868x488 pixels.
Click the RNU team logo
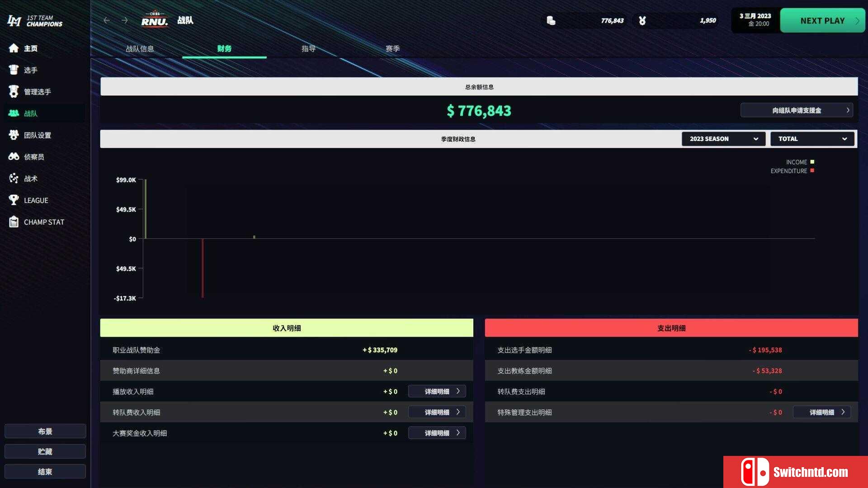tap(155, 19)
